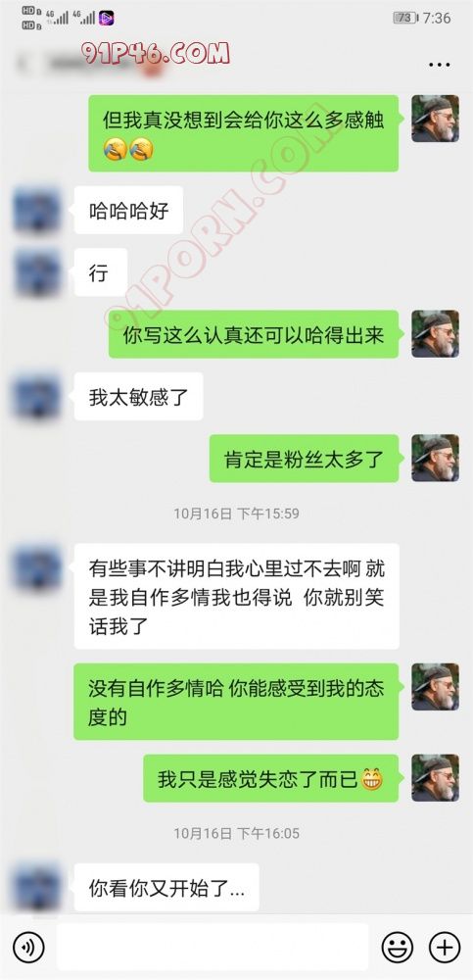
Task: Open the plus attachments menu
Action: point(445,948)
